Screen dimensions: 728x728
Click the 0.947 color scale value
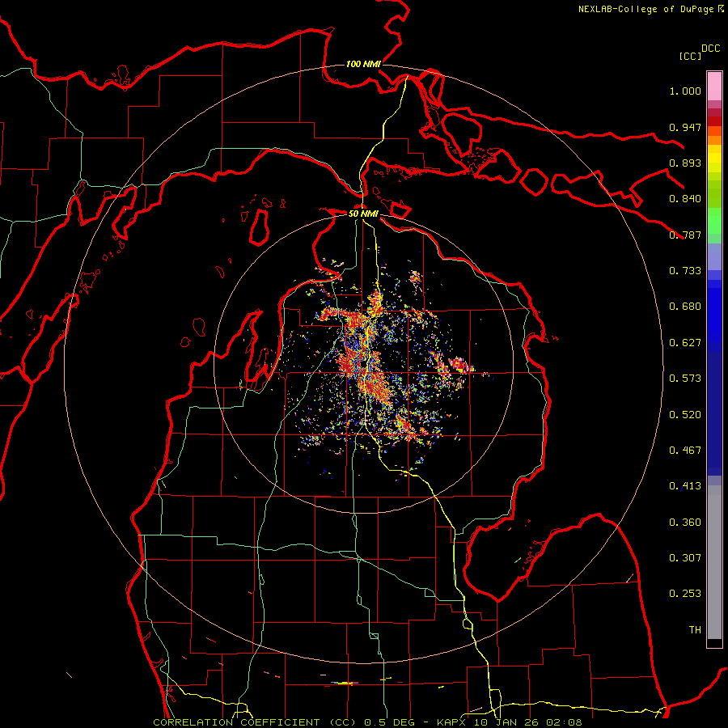[x=685, y=127]
